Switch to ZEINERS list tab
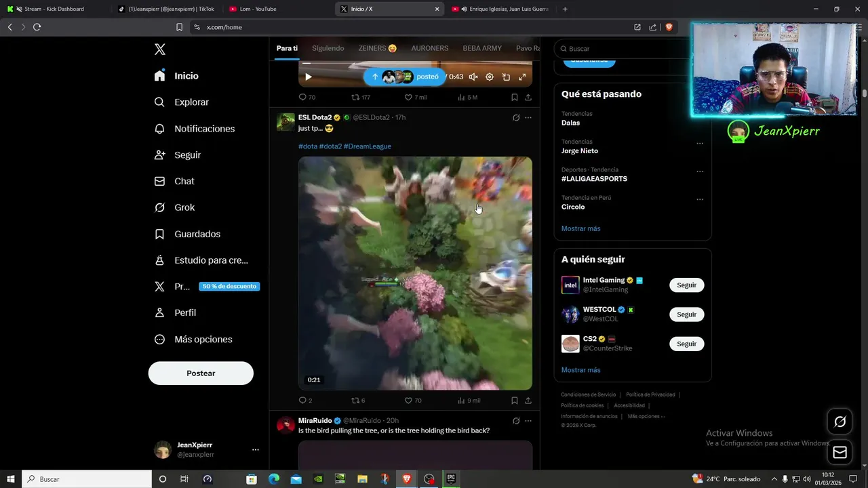Image resolution: width=868 pixels, height=488 pixels. (378, 48)
